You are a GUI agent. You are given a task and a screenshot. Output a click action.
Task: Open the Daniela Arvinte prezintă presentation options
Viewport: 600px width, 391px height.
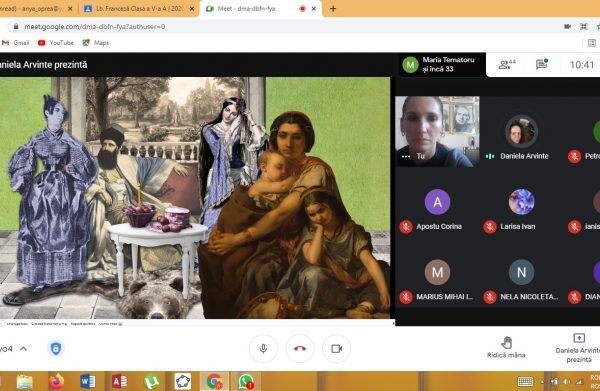click(578, 347)
